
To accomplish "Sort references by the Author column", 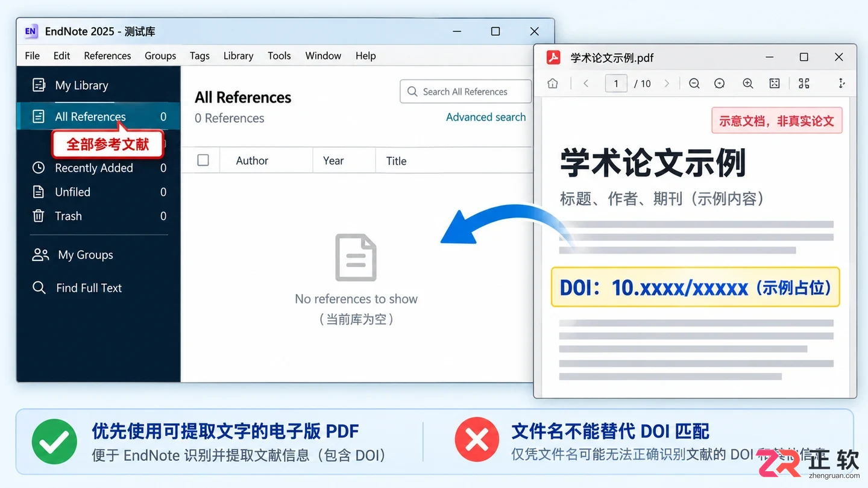I will click(252, 161).
